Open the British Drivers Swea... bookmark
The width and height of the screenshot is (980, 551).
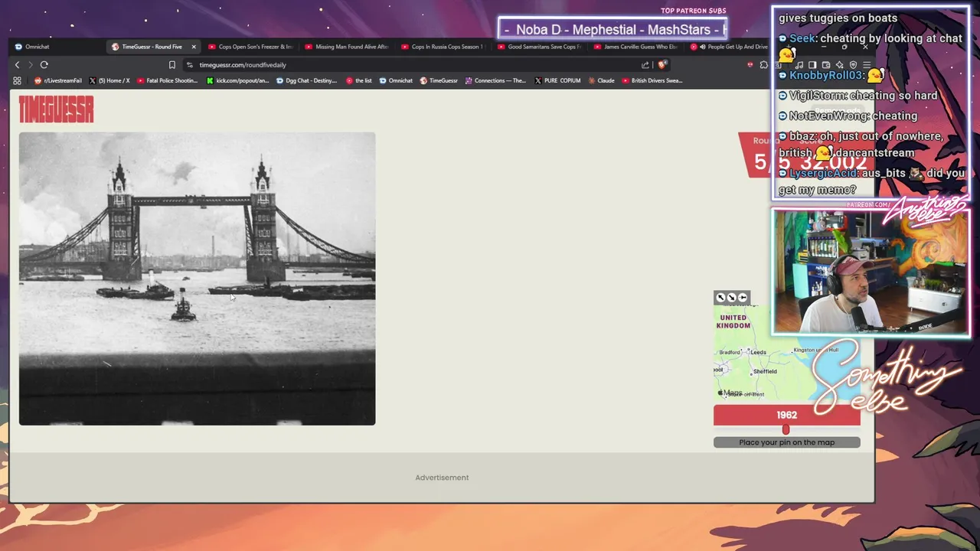(652, 80)
